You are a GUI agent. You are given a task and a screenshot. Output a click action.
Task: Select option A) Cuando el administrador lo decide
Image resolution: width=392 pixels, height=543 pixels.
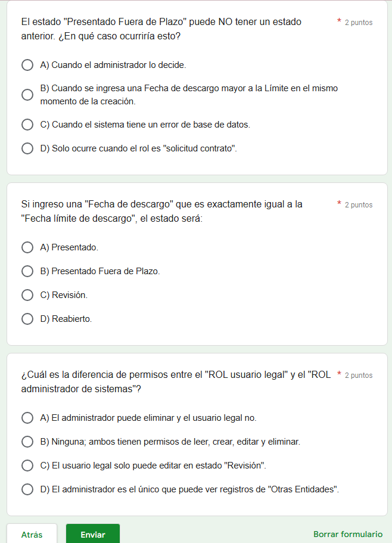[x=27, y=65]
